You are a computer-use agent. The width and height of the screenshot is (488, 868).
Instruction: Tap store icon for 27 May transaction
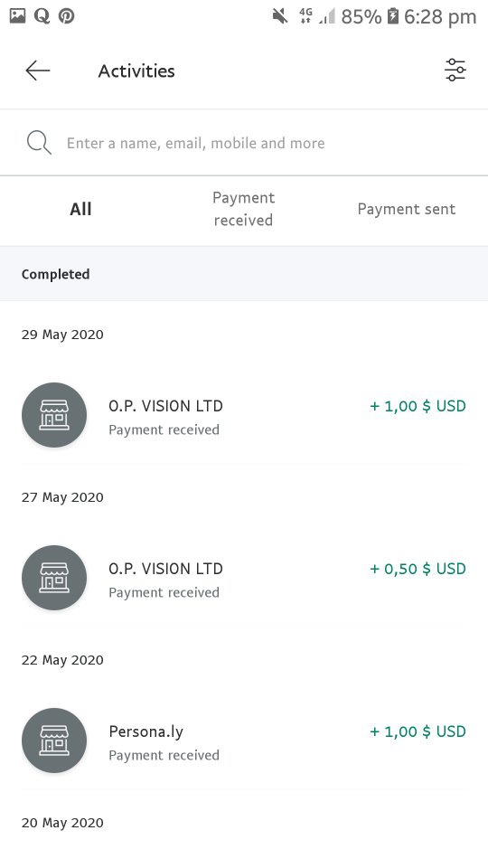pyautogui.click(x=54, y=578)
